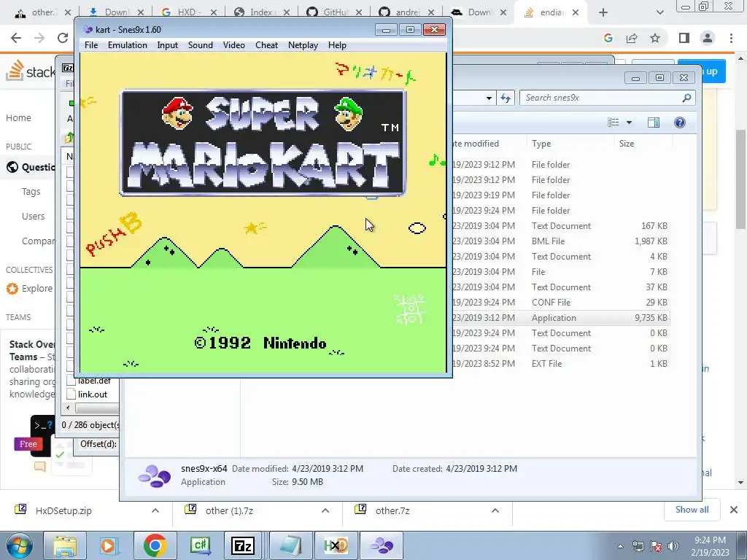Open Chrome's side panel

(x=684, y=38)
